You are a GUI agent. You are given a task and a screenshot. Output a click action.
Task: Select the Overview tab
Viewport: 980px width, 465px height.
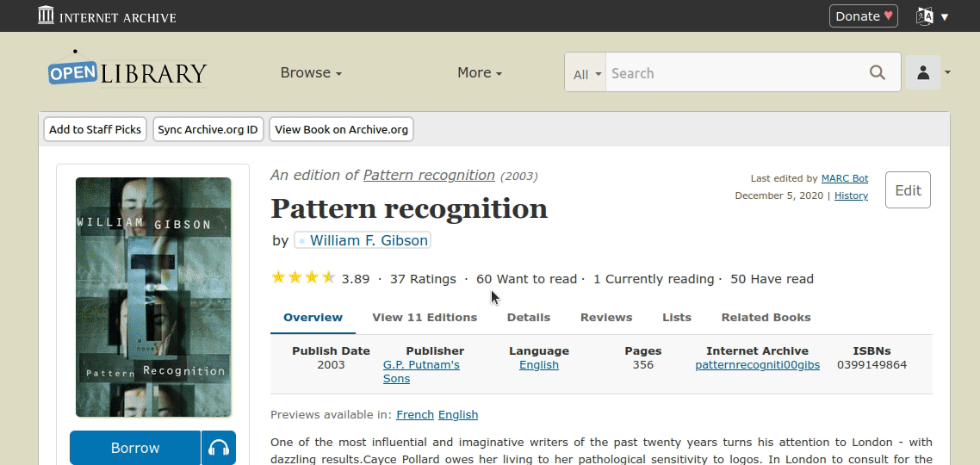(x=313, y=318)
